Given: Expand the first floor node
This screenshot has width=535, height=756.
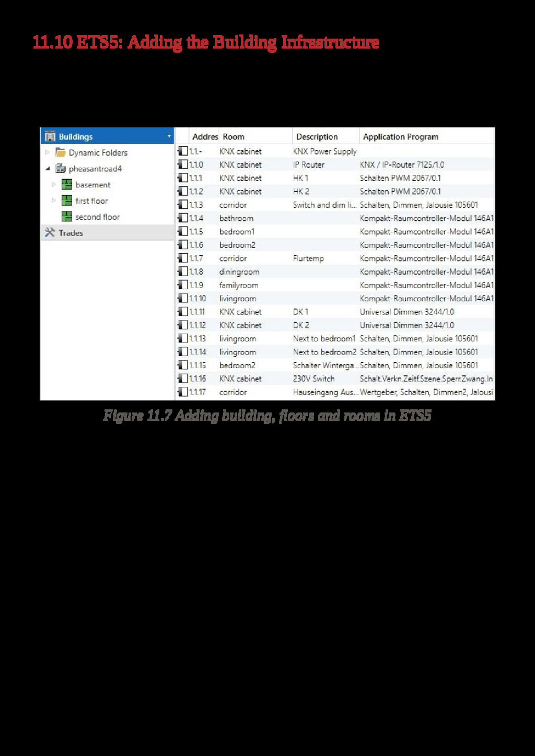Looking at the screenshot, I should 54,200.
